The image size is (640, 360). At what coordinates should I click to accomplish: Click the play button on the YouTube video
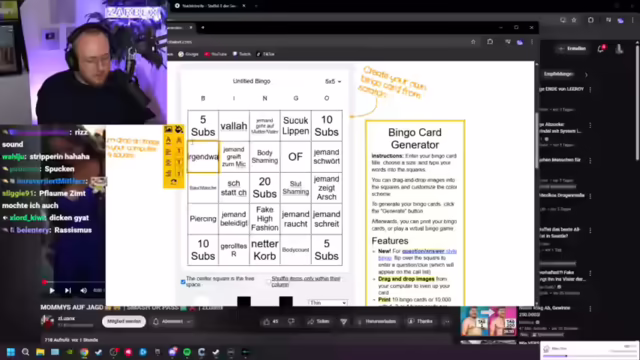(x=52, y=291)
